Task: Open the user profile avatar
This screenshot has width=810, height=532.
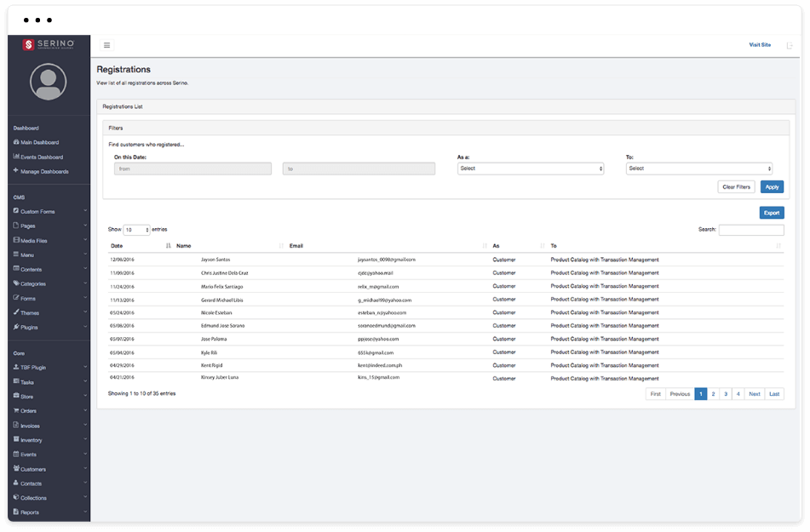Action: tap(48, 82)
